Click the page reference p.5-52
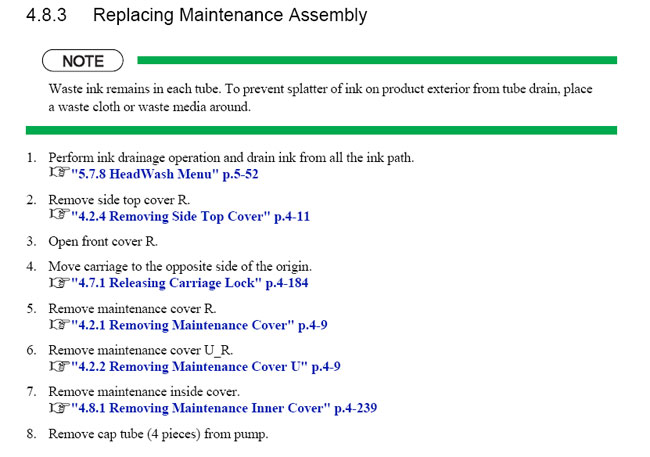This screenshot has width=650, height=457. 240,174
